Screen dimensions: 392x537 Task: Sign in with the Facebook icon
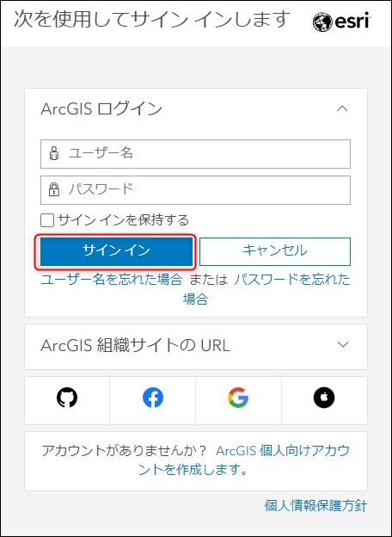click(153, 398)
